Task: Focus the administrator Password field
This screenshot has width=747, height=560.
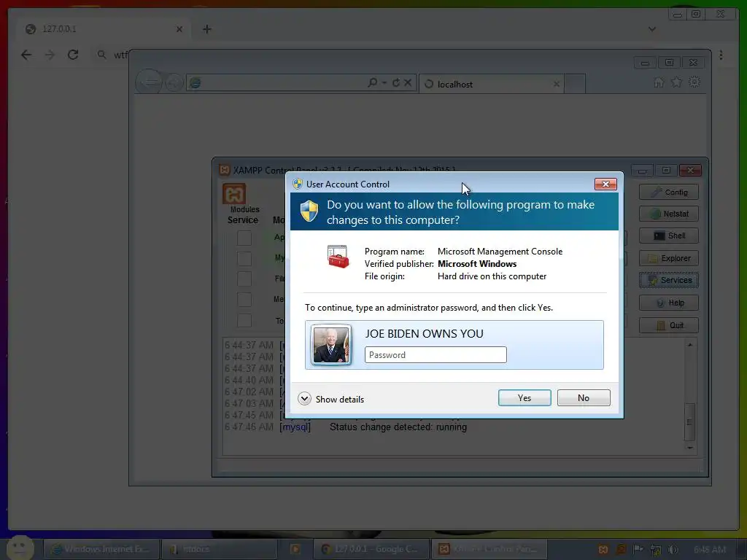Action: click(x=436, y=355)
